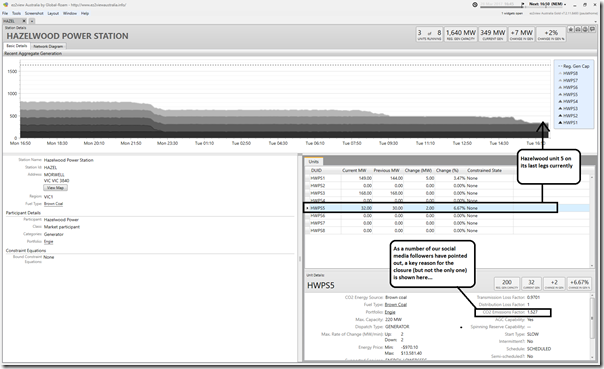Switch to the Network Diagram tab
Image resolution: width=604 pixels, height=369 pixels.
pos(48,46)
